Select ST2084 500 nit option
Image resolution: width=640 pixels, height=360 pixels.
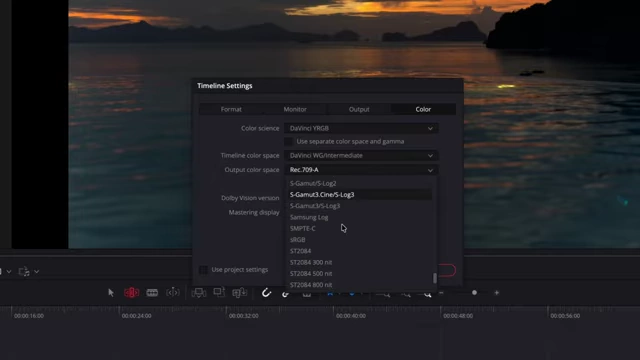[359, 273]
